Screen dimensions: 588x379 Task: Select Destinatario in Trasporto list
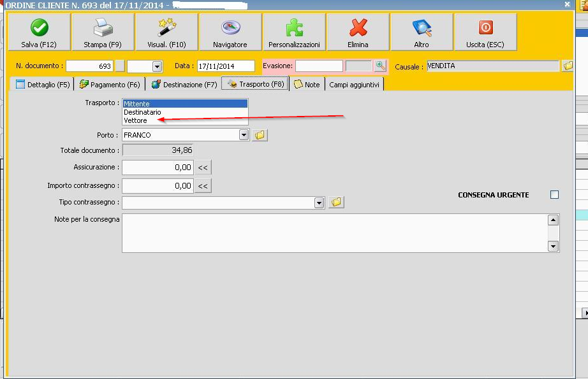(x=185, y=112)
